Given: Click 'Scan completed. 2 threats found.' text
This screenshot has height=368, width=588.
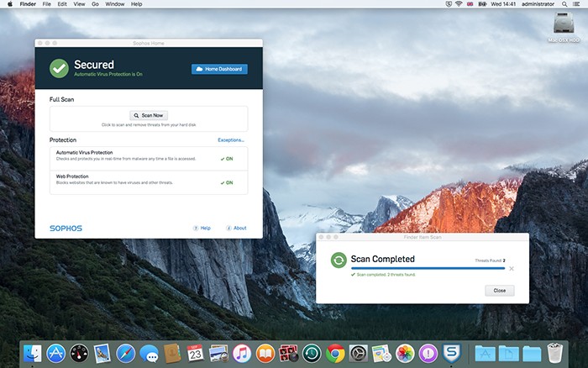Looking at the screenshot, I should click(x=386, y=275).
